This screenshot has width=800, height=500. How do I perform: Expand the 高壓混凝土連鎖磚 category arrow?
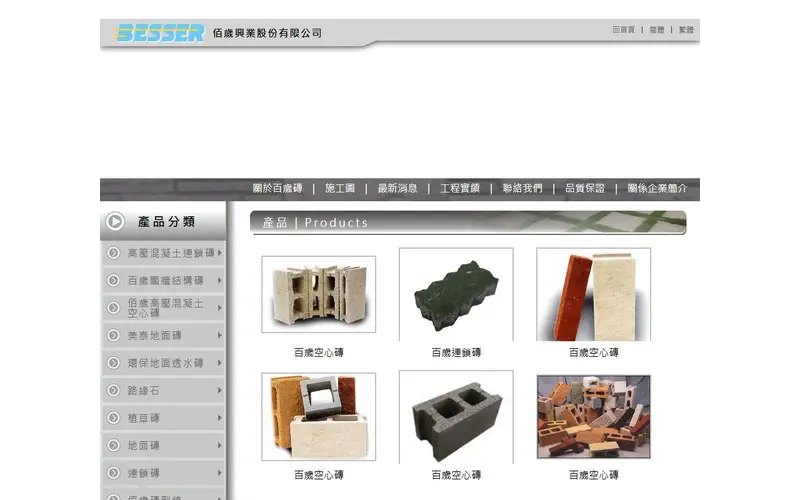[220, 253]
